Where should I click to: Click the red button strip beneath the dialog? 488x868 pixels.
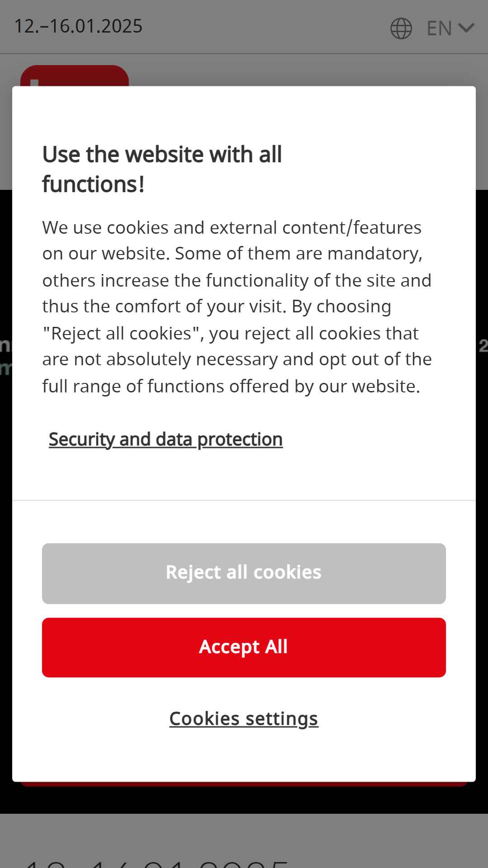coord(244,784)
